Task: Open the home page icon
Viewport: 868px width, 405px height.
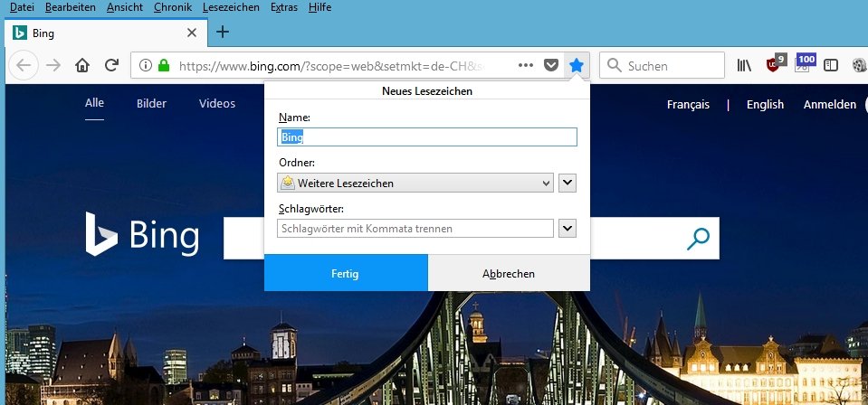Action: tap(82, 65)
